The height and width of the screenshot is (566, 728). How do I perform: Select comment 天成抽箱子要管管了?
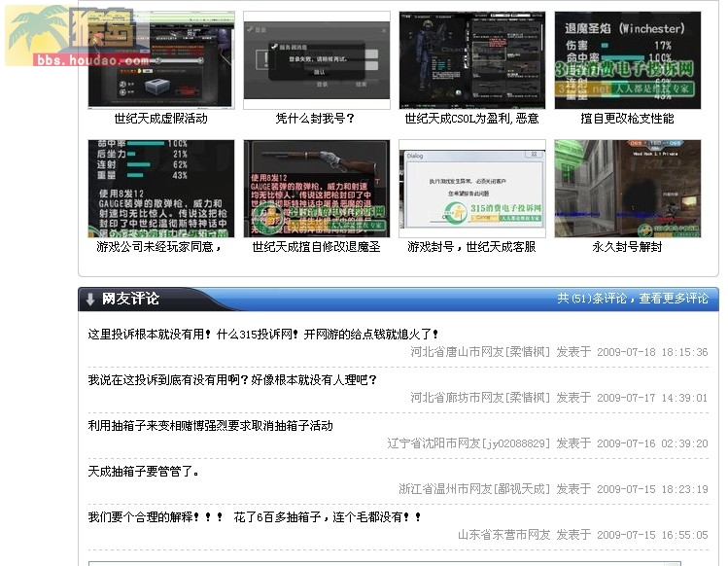[144, 472]
